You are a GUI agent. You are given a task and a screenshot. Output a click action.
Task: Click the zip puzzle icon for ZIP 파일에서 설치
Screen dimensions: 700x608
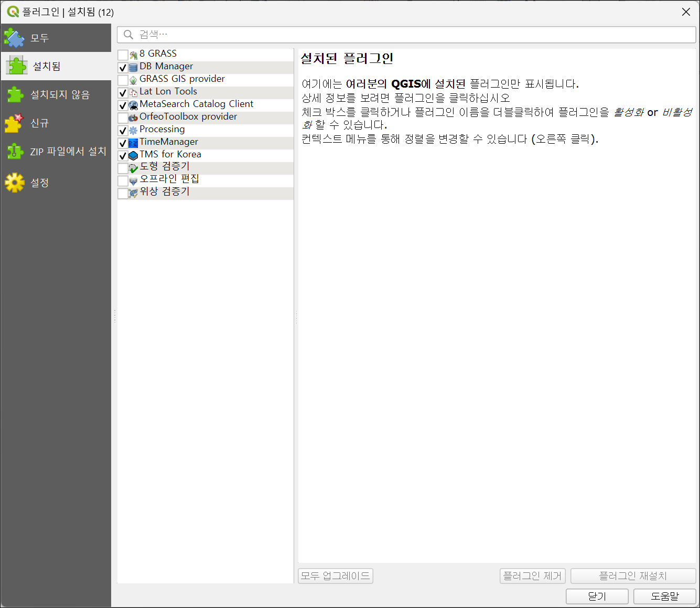[x=14, y=151]
